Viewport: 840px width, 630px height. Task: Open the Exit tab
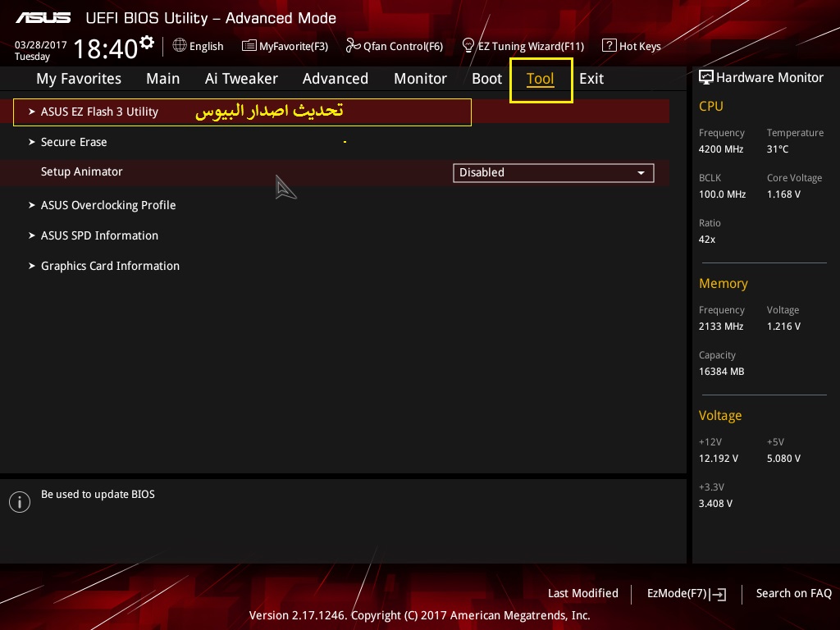(591, 79)
